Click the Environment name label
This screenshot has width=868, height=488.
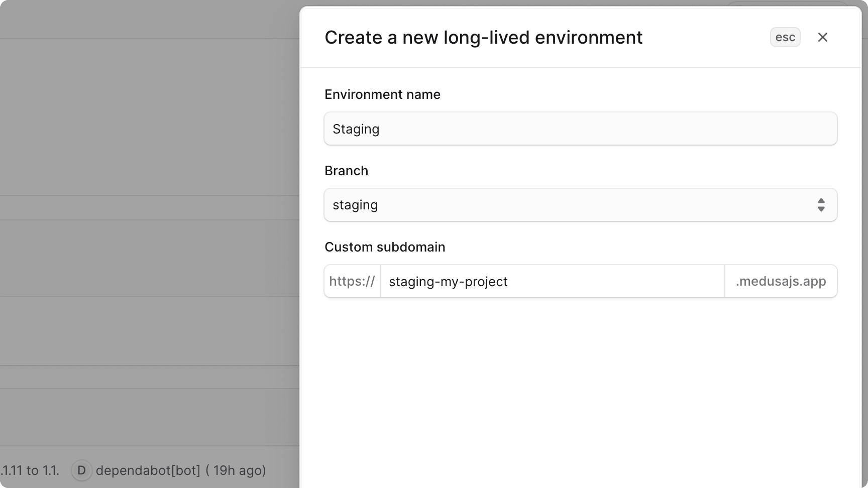tap(382, 94)
